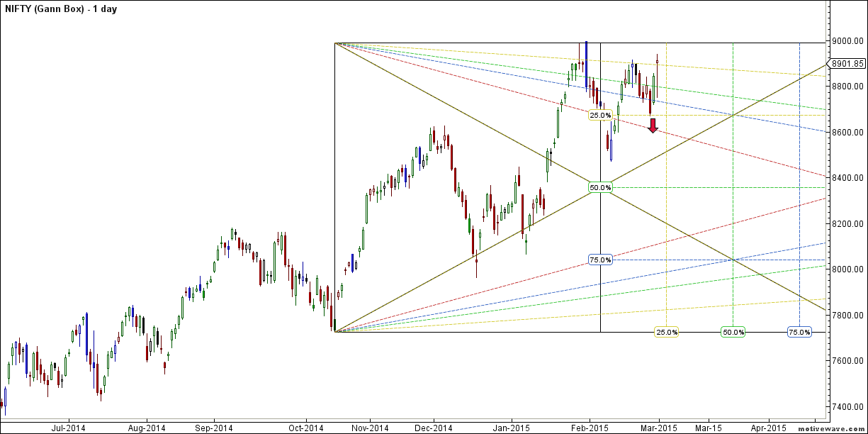Click the 50.0% retracement level label
The height and width of the screenshot is (434, 868).
click(x=599, y=187)
